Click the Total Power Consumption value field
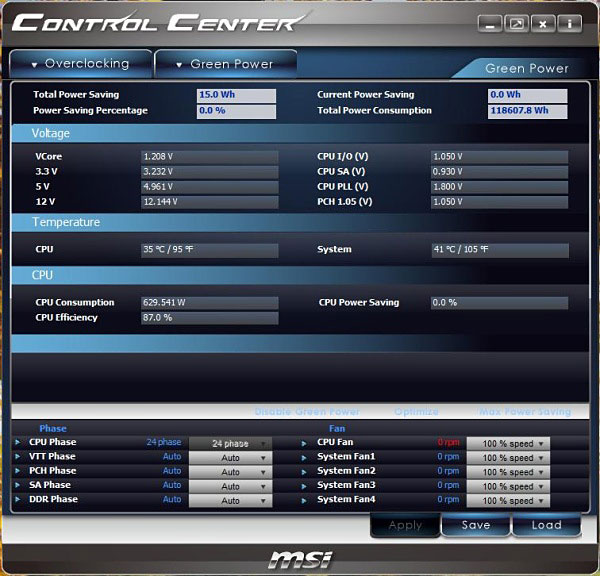 (x=527, y=111)
